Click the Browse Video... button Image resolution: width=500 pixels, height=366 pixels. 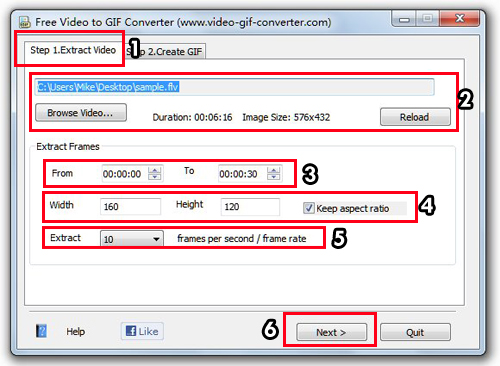tap(81, 113)
